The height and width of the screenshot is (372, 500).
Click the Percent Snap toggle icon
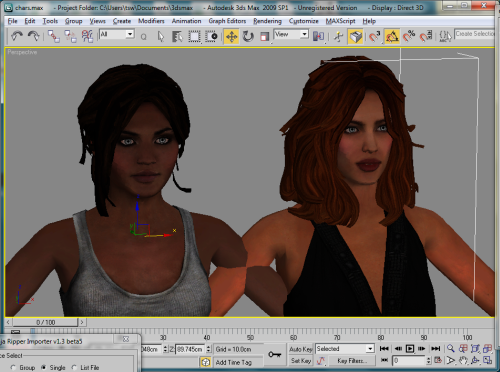coord(409,36)
